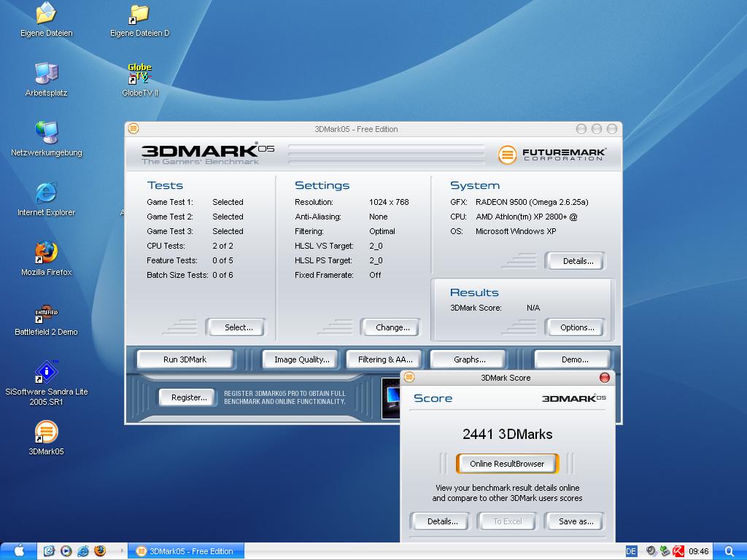Open the Eigene Dateien desktop folder
The image size is (747, 560).
click(46, 20)
